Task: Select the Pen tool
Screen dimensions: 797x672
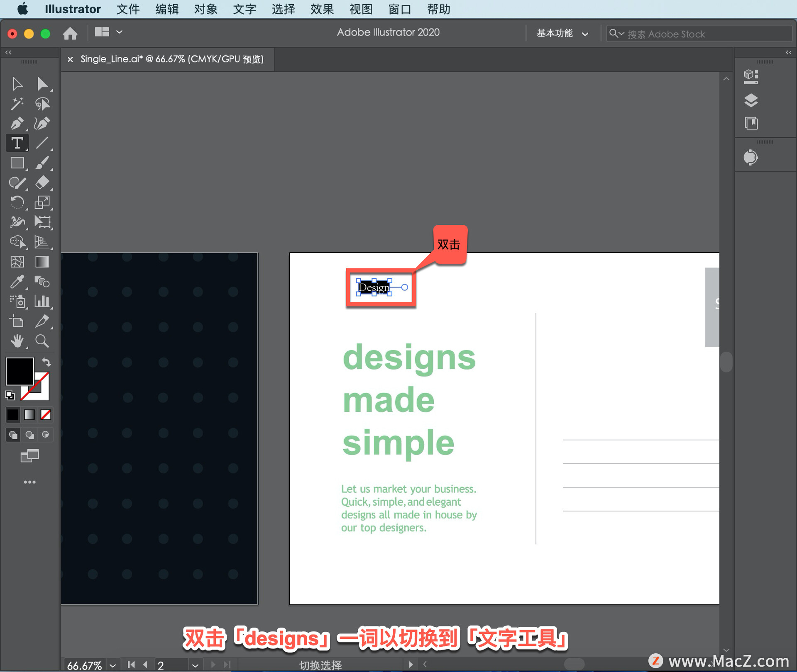Action: (17, 123)
